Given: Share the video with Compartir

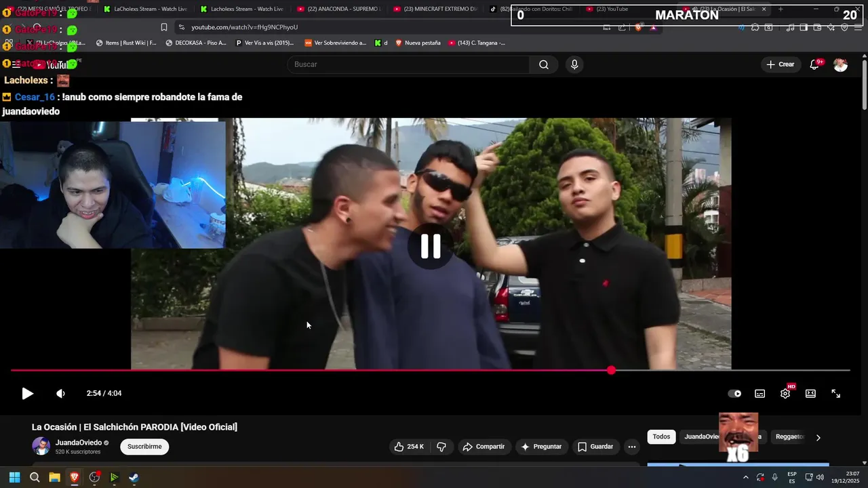Looking at the screenshot, I should 484,447.
